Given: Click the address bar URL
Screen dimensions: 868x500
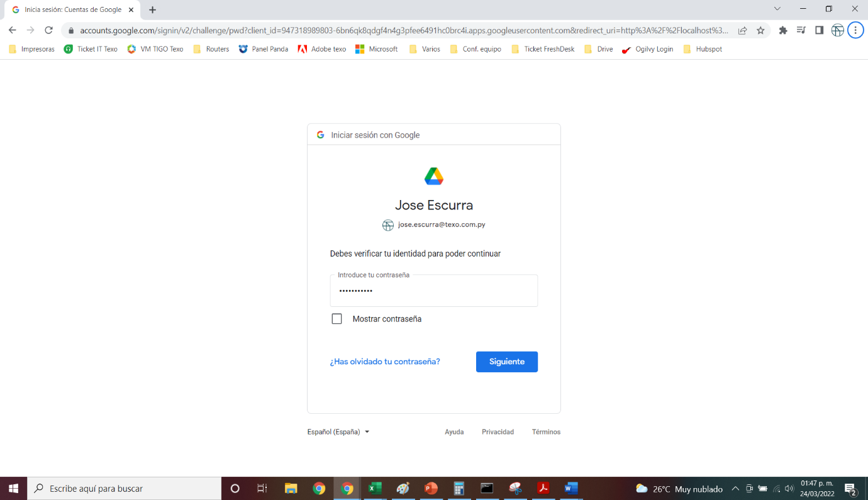Looking at the screenshot, I should (x=404, y=30).
